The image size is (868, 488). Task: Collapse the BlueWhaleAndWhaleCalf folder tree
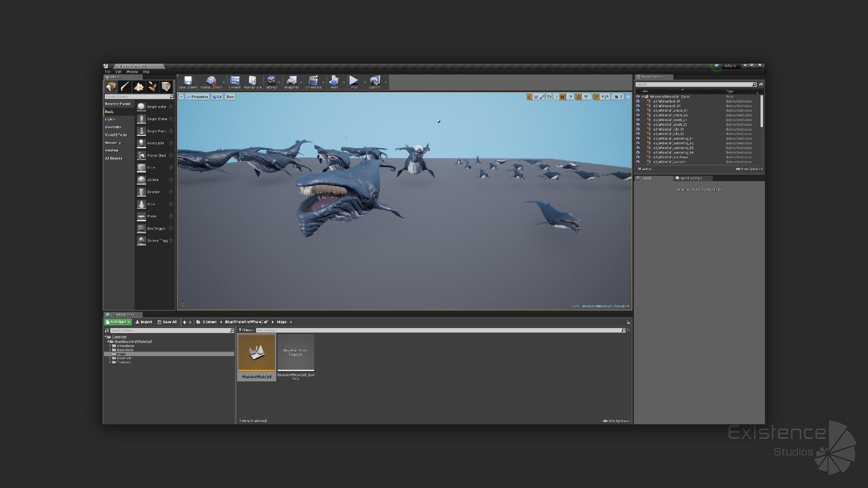pyautogui.click(x=108, y=342)
